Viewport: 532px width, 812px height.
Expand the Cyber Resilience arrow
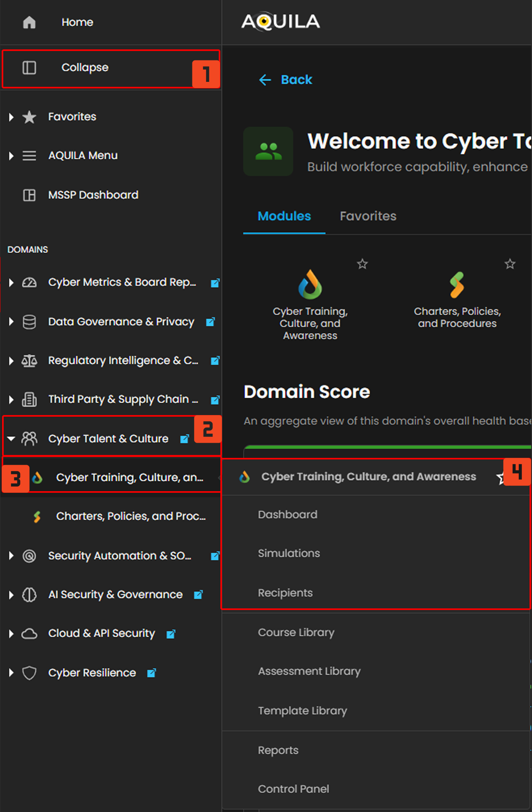(12, 673)
